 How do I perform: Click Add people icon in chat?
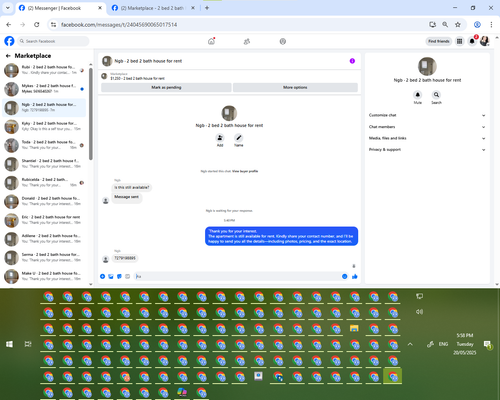[220, 138]
